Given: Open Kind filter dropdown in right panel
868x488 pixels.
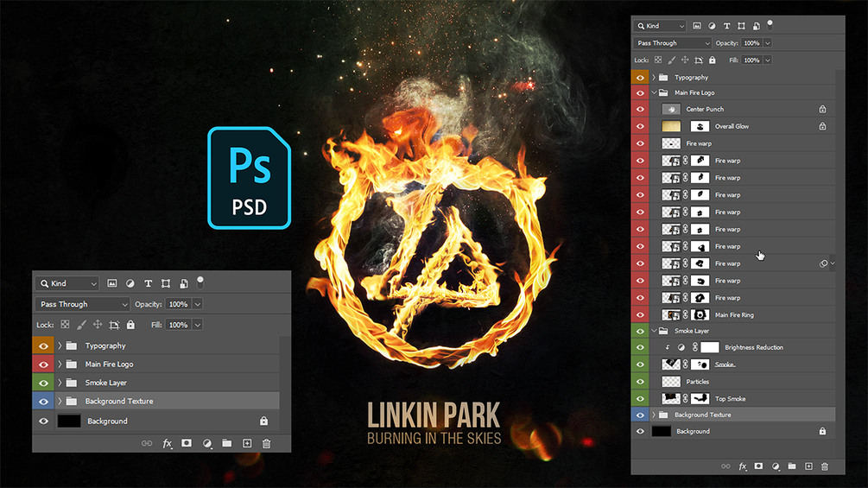Looking at the screenshot, I should coord(661,26).
